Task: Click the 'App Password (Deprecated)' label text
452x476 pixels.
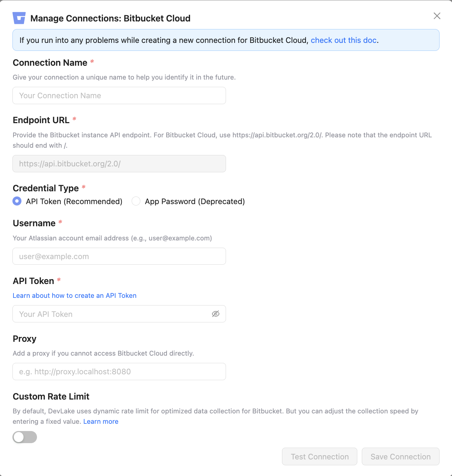Action: coord(195,201)
